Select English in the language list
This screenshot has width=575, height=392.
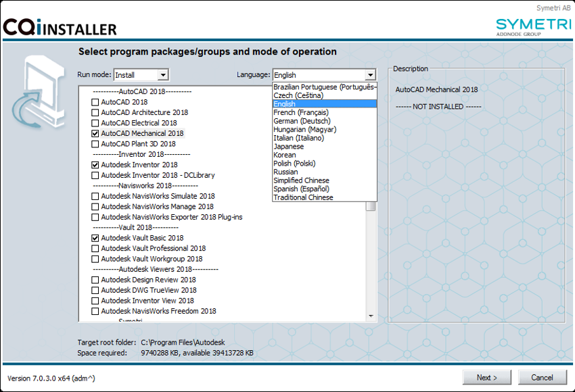coord(325,104)
